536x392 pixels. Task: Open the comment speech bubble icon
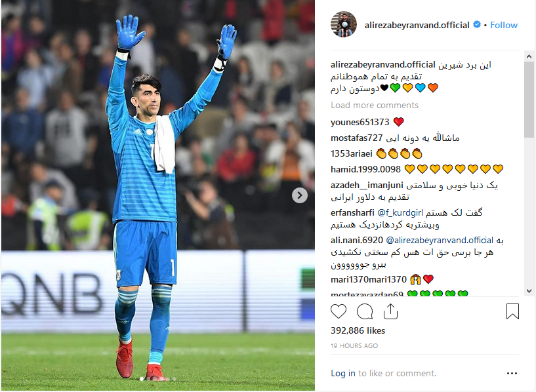365,311
